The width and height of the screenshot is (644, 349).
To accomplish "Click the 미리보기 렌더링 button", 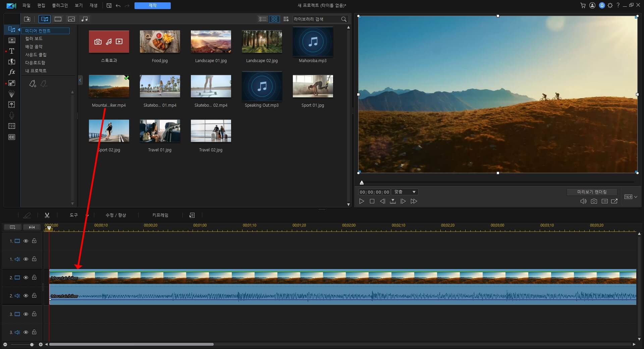I will (592, 192).
